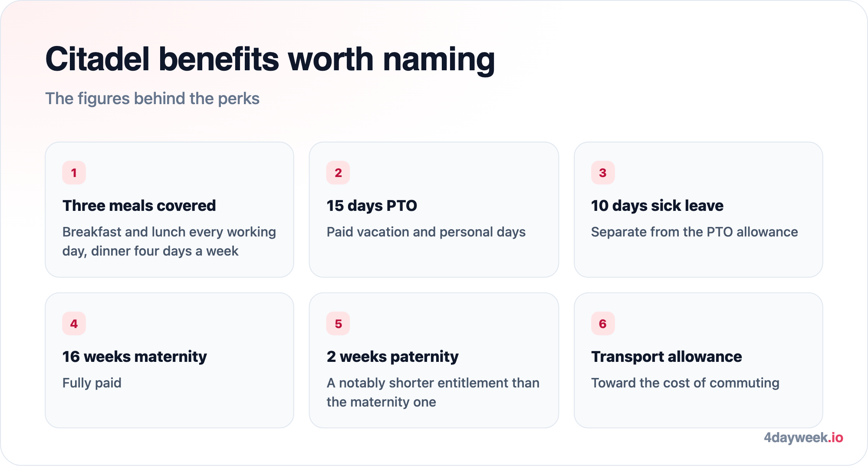The height and width of the screenshot is (466, 868).
Task: Select the 'Three meals covered' heading
Action: pyautogui.click(x=139, y=206)
